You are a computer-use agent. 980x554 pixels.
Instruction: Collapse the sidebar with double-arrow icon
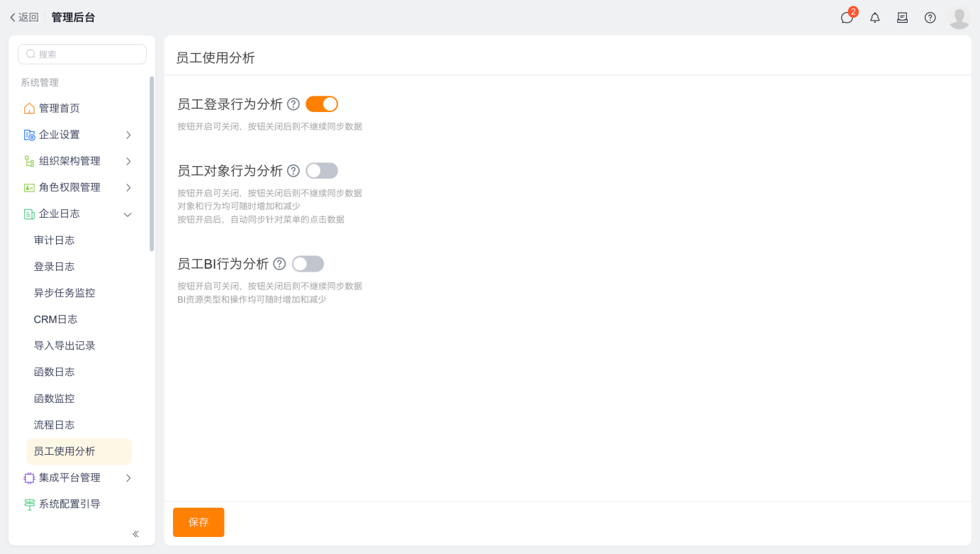pos(135,534)
